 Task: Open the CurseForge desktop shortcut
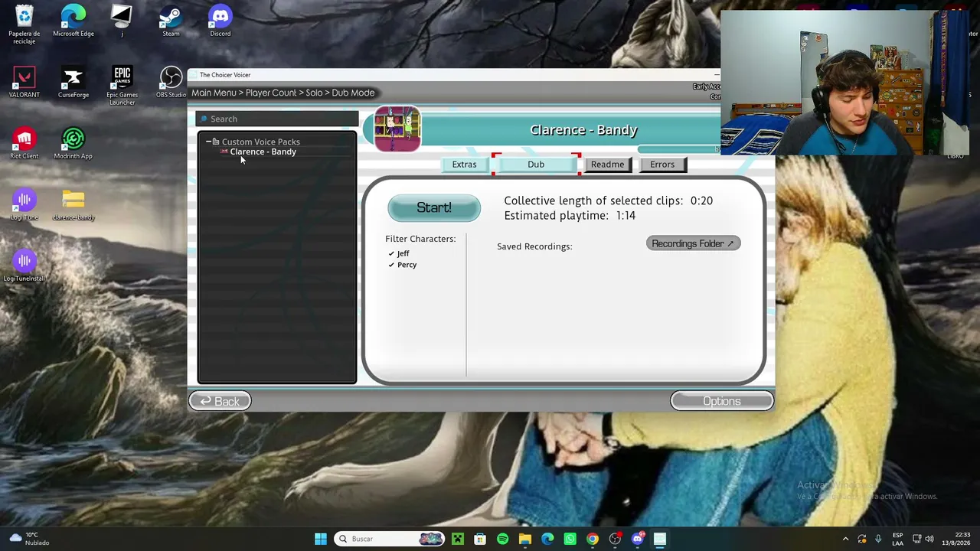(x=73, y=82)
